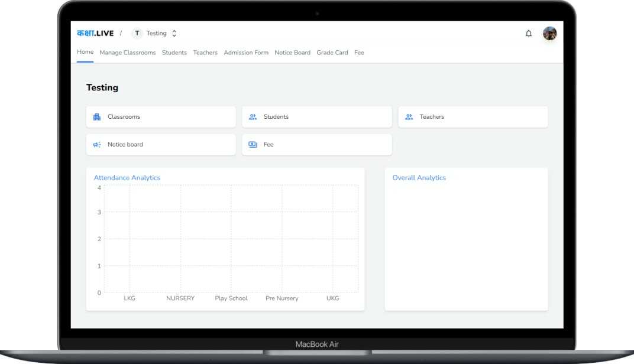Click the T avatar next to Testing
Screen dimensions: 634x364
pyautogui.click(x=137, y=33)
